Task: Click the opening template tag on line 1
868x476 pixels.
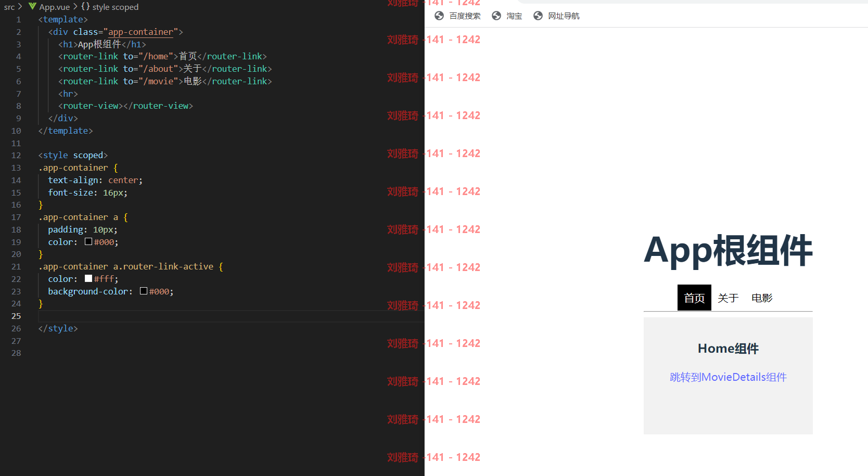Action: pos(63,19)
